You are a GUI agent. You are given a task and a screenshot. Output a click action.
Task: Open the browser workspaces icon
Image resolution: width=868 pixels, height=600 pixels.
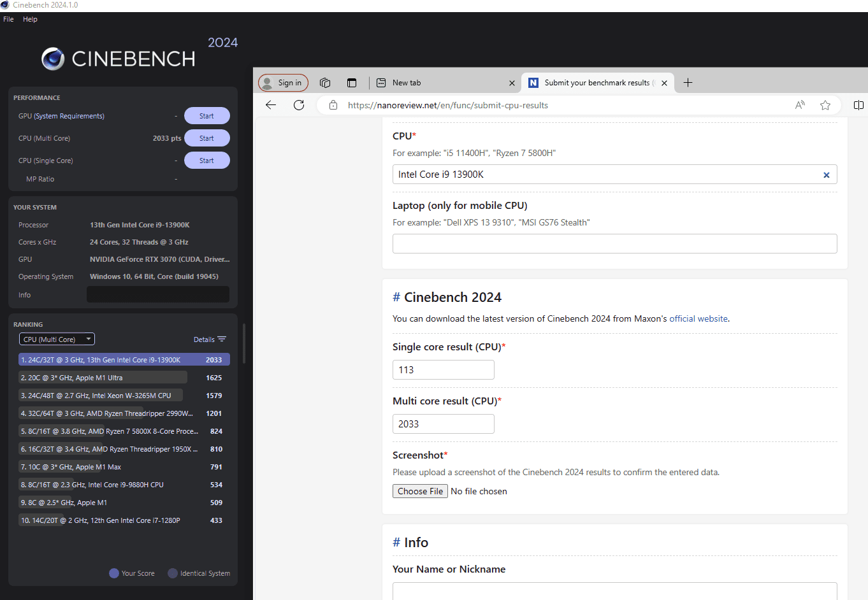coord(325,83)
